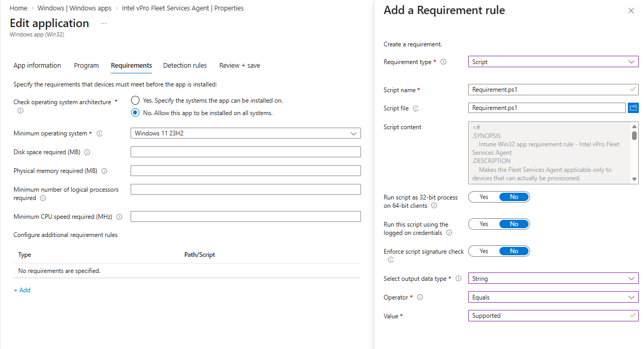The image size is (644, 349).
Task: Open Windows | Windows apps breadcrumb
Action: (74, 8)
